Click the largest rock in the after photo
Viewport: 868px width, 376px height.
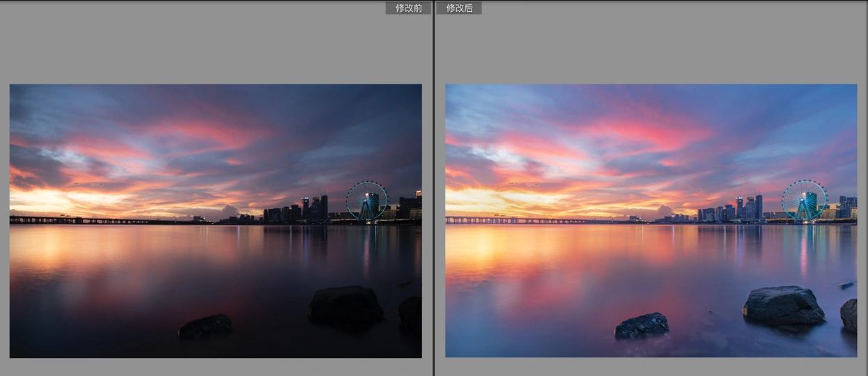(784, 306)
